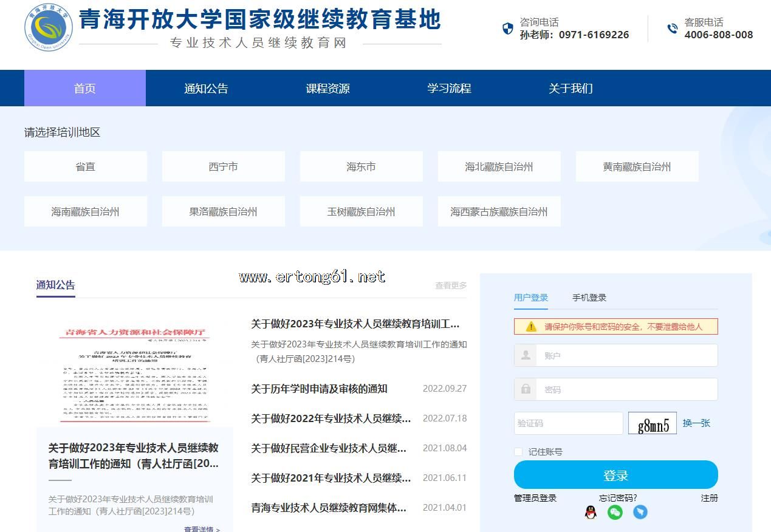Click the 换一张 captcha refresh link
Screen dimensions: 771x532
point(696,423)
